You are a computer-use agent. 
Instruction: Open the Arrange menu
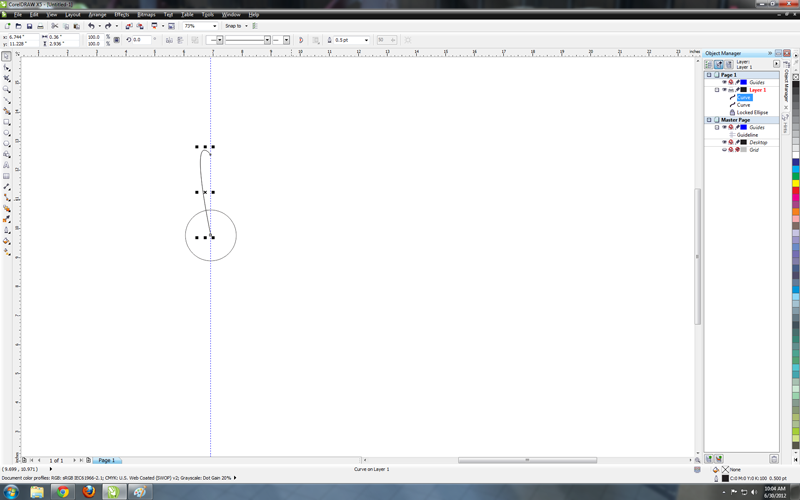97,15
